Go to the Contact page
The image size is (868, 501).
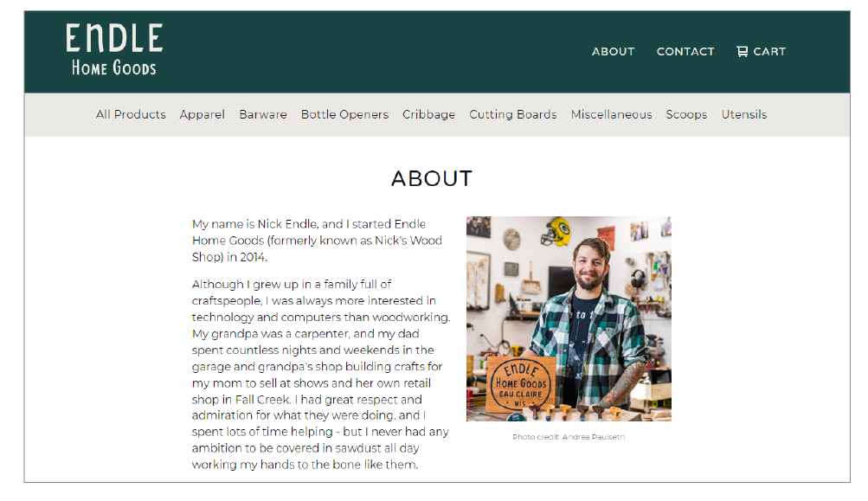pos(685,51)
